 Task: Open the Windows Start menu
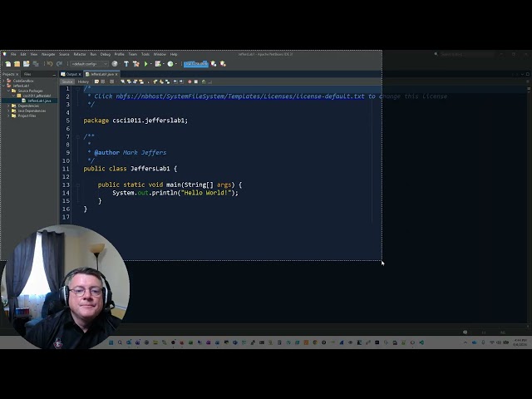111,342
